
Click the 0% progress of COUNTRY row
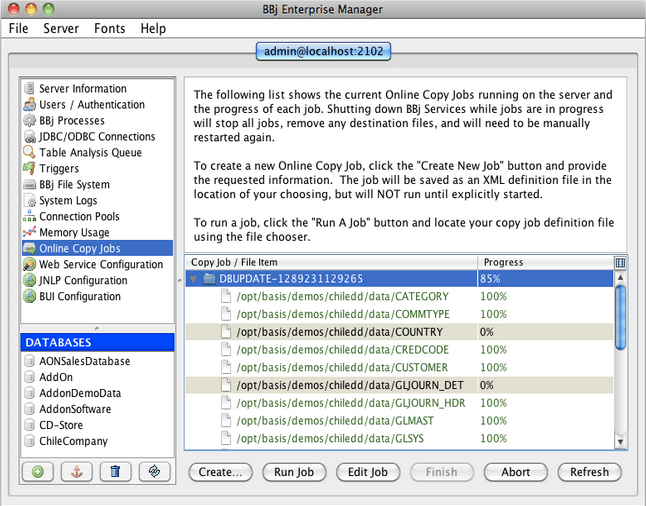486,332
